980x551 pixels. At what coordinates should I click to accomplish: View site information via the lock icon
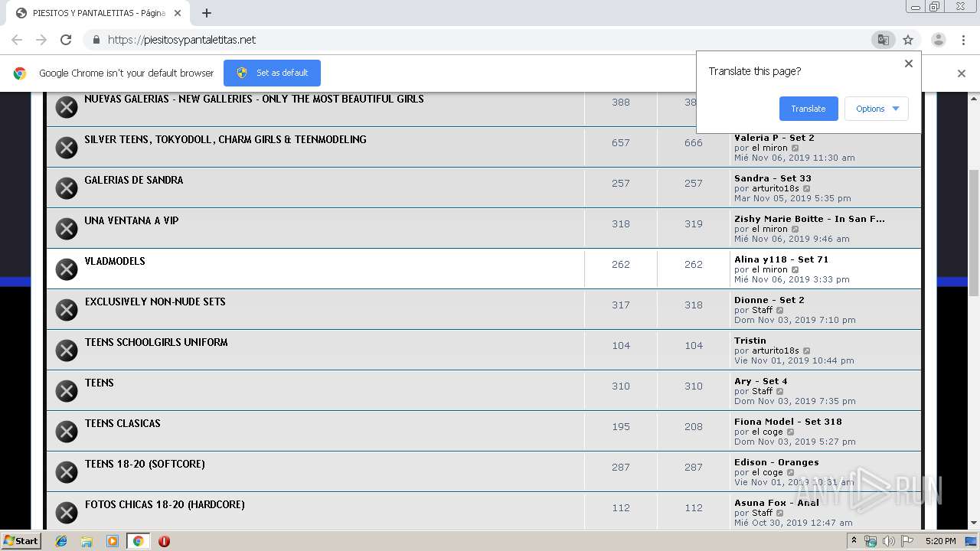96,40
